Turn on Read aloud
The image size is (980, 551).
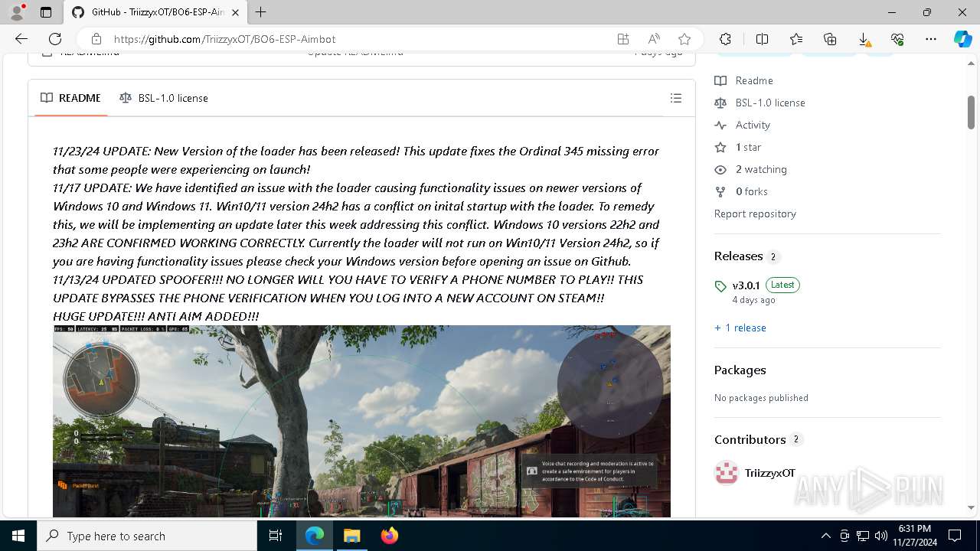654,39
